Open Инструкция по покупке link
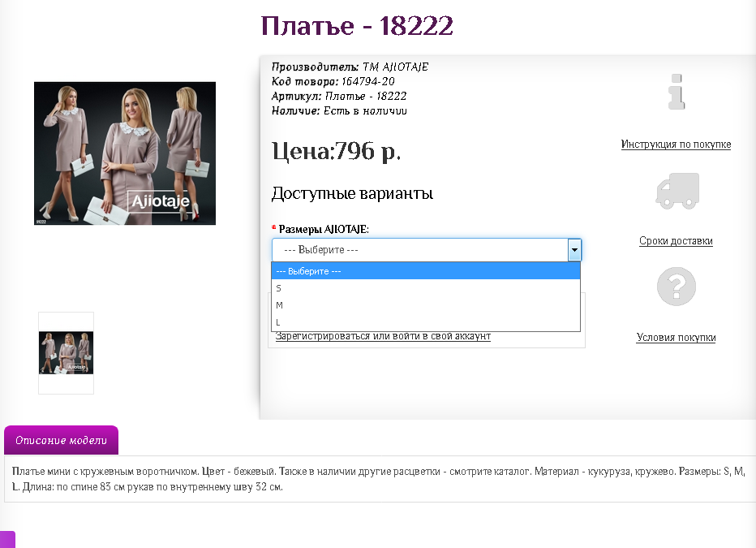Viewport: 756px width, 548px height. pos(677,144)
